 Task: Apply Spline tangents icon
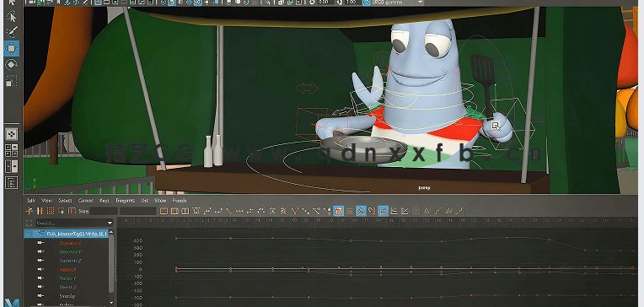(207, 211)
